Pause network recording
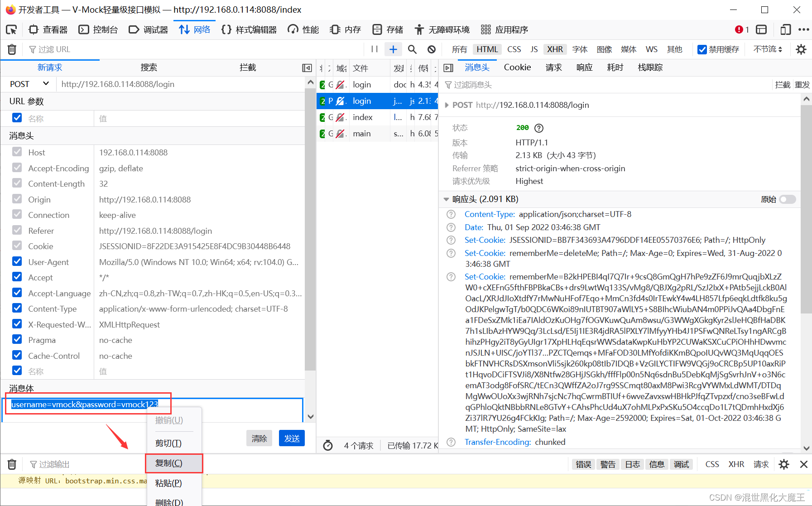Viewport: 812px width, 506px height. tap(375, 49)
